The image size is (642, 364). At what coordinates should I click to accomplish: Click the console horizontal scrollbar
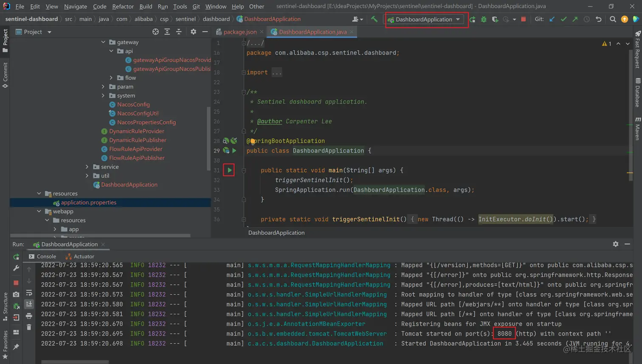(75, 362)
